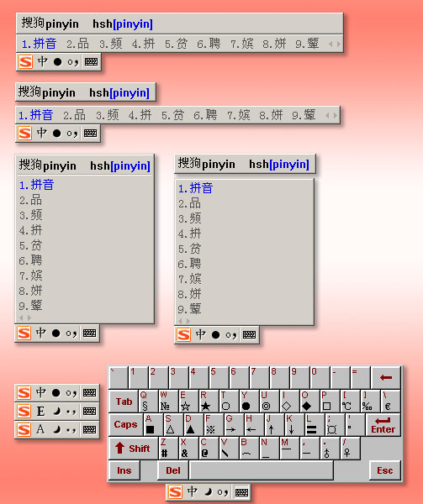
Task: Insert the double circle with the U key
Action: 269,402
